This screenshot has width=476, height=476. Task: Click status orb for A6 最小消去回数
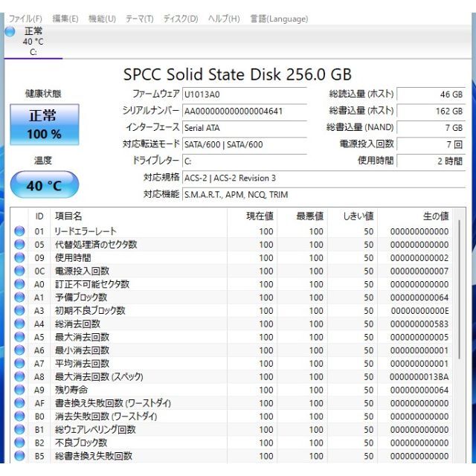coord(19,350)
